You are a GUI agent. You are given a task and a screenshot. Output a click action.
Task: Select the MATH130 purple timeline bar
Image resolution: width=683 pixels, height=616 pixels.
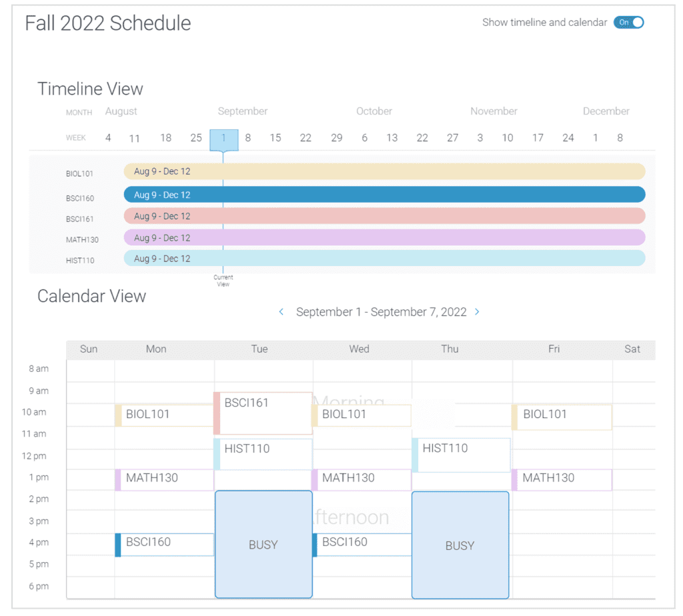pos(384,238)
